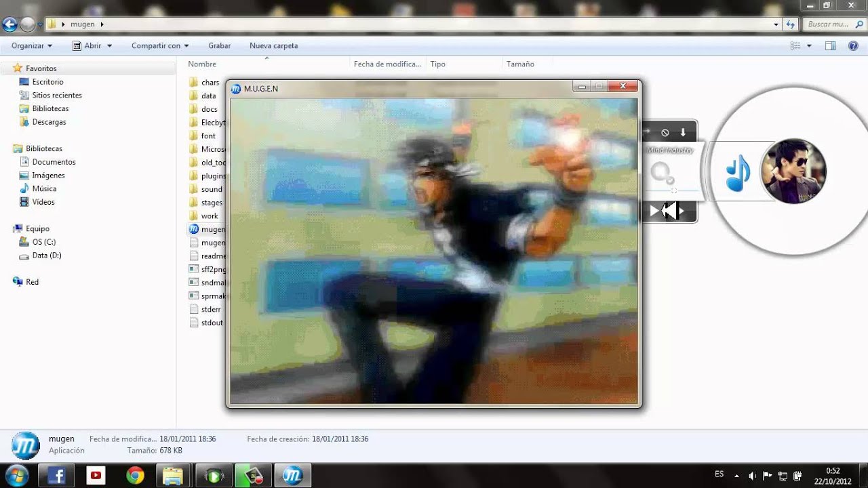
Task: Select the chars folder icon
Action: pos(193,82)
